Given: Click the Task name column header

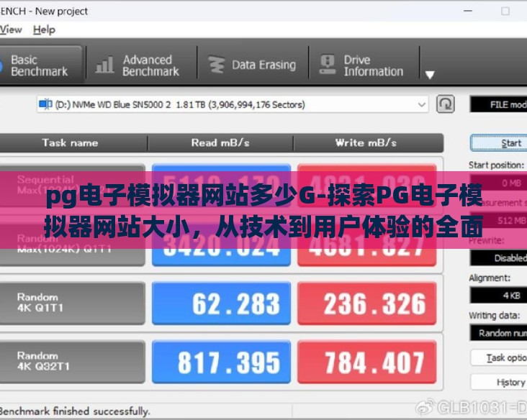Looking at the screenshot, I should (71, 142).
